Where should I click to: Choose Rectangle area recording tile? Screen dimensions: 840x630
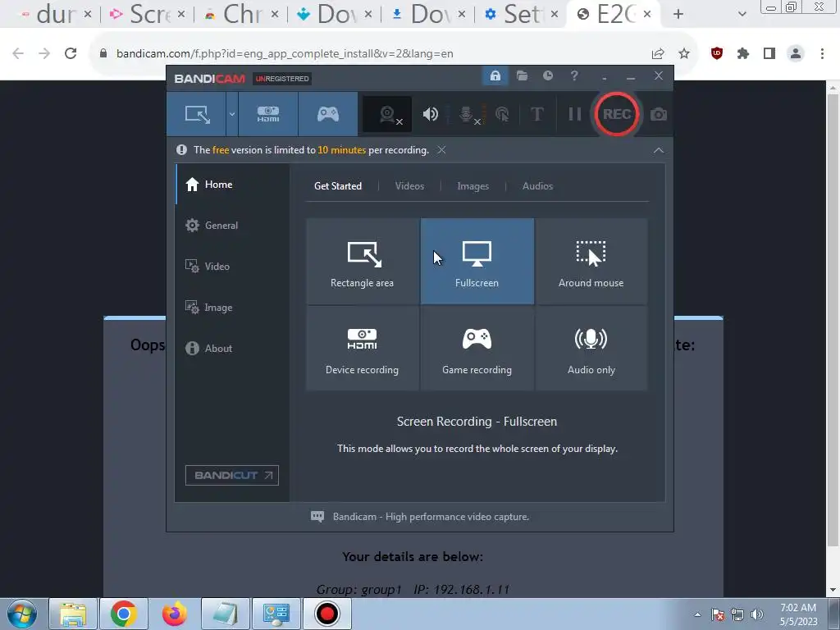[x=362, y=261]
